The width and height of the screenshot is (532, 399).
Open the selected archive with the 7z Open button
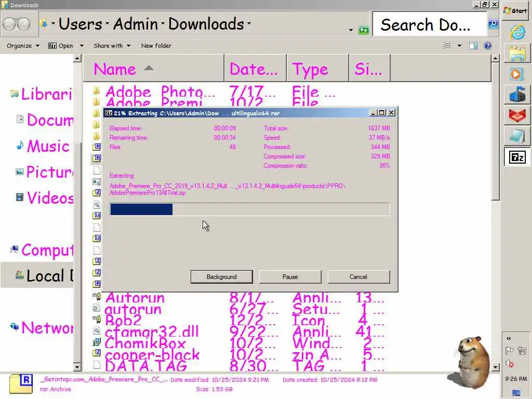tap(61, 46)
